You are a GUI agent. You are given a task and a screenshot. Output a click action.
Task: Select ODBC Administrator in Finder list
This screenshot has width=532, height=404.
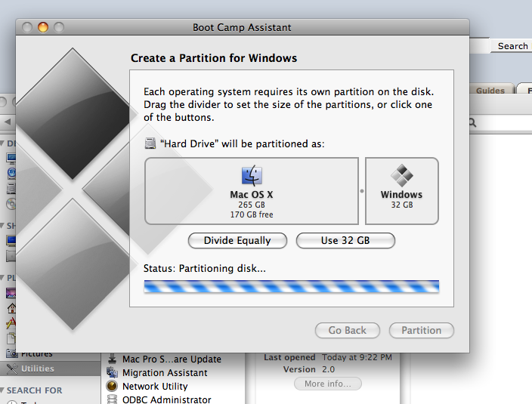(x=166, y=399)
